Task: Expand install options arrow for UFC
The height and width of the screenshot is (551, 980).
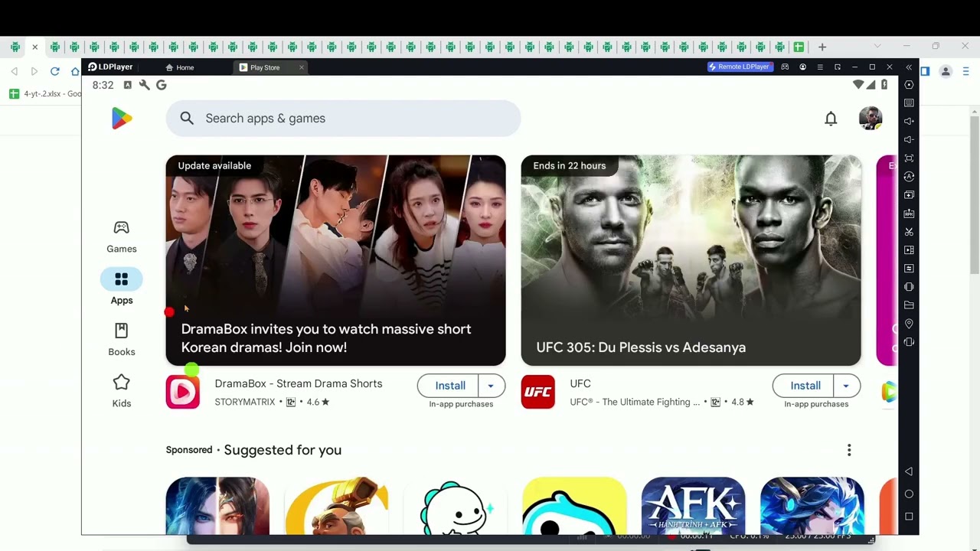Action: 846,386
